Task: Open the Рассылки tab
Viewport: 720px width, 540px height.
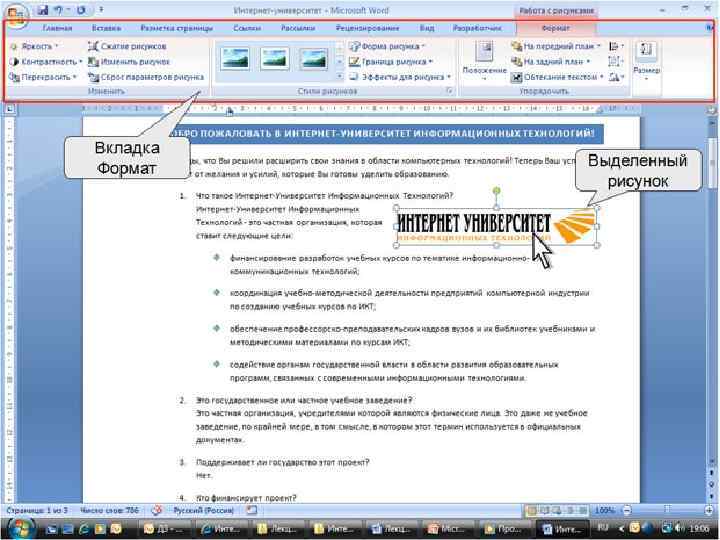Action: 298,28
